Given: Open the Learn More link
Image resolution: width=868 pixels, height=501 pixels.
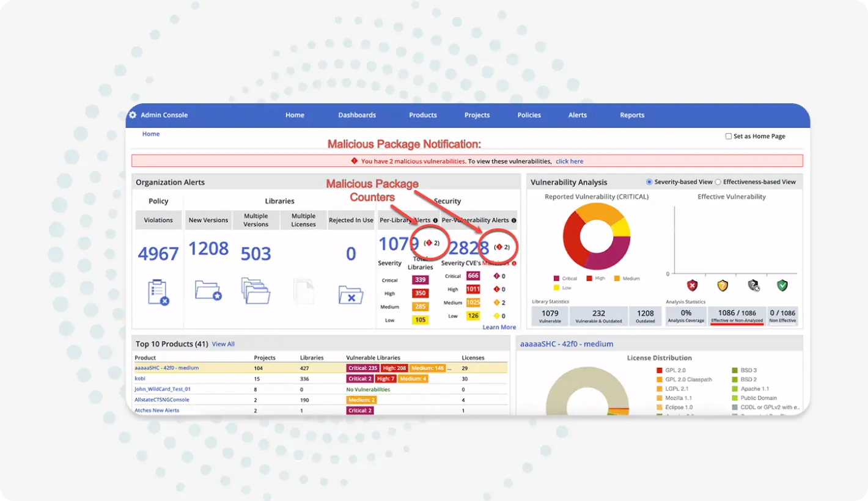Looking at the screenshot, I should (x=499, y=327).
